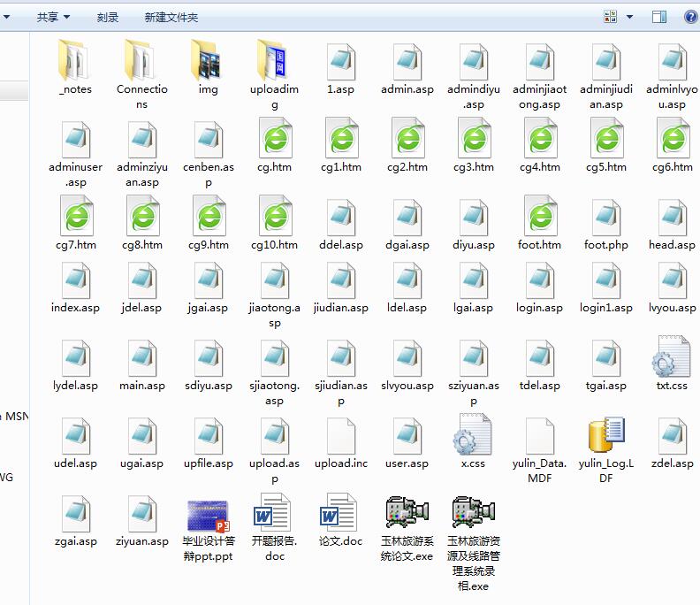Select file name zgai.asp
This screenshot has height=605, width=700.
point(75,541)
